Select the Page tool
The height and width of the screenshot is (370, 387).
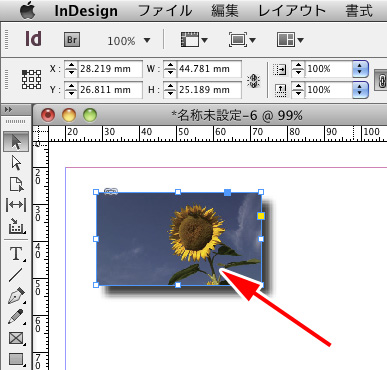pyautogui.click(x=16, y=184)
